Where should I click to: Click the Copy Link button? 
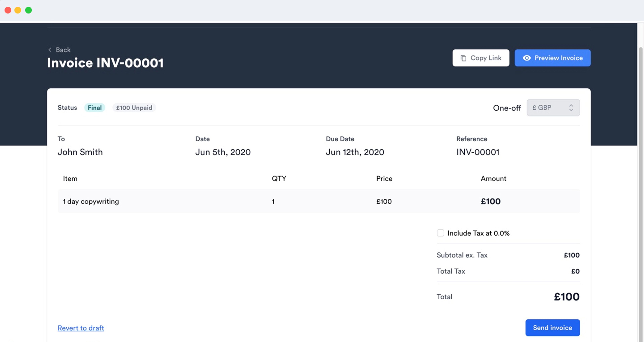point(481,58)
